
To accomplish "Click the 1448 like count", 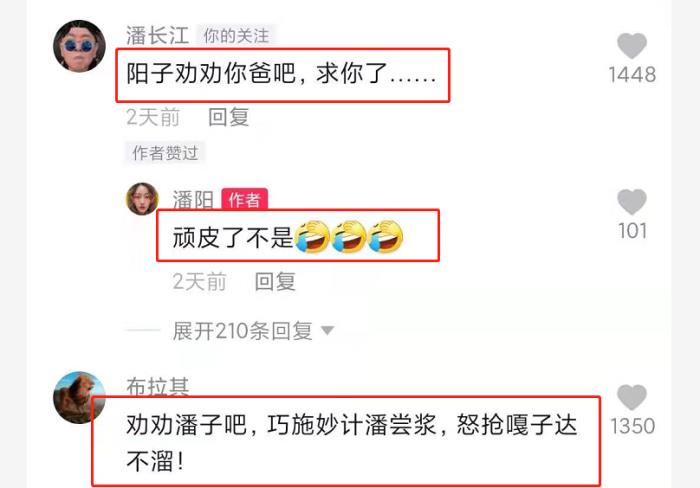I will (x=632, y=75).
